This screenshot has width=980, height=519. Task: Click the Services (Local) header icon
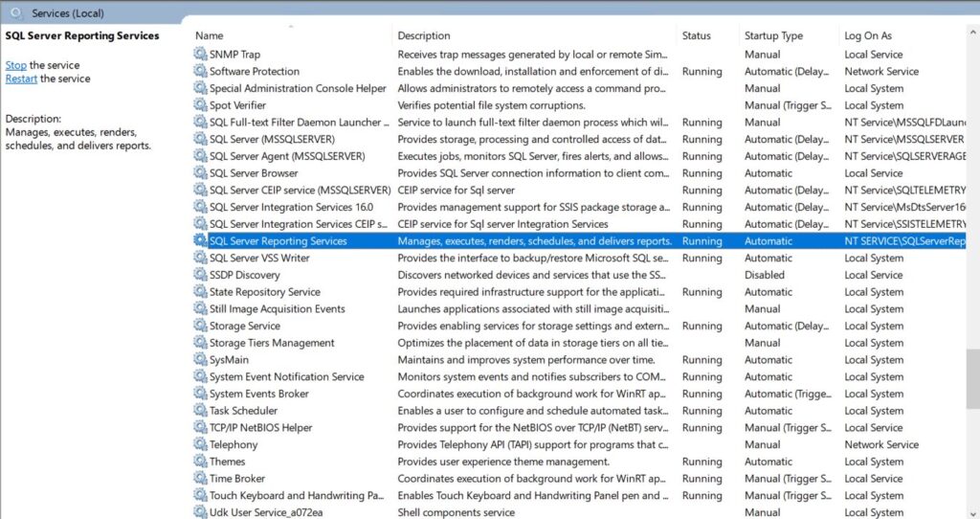tap(17, 12)
